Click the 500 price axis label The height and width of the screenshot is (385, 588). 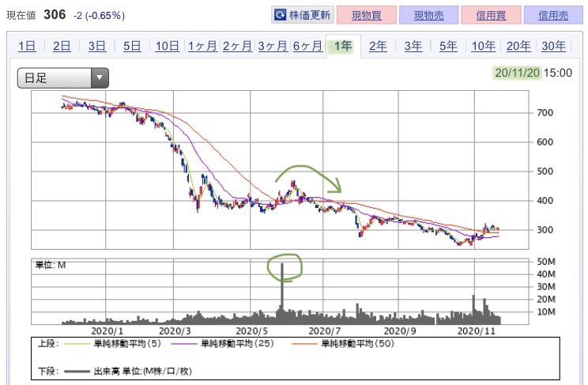pos(545,171)
